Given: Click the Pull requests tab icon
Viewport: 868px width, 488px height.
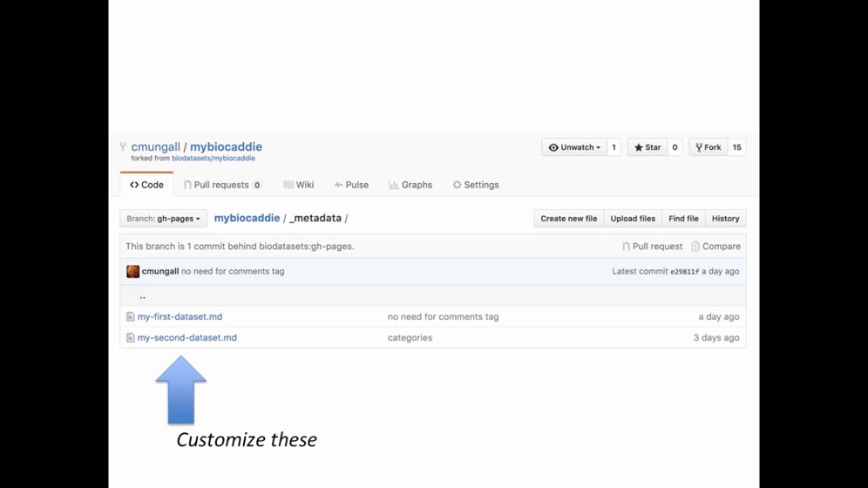Looking at the screenshot, I should pos(187,184).
